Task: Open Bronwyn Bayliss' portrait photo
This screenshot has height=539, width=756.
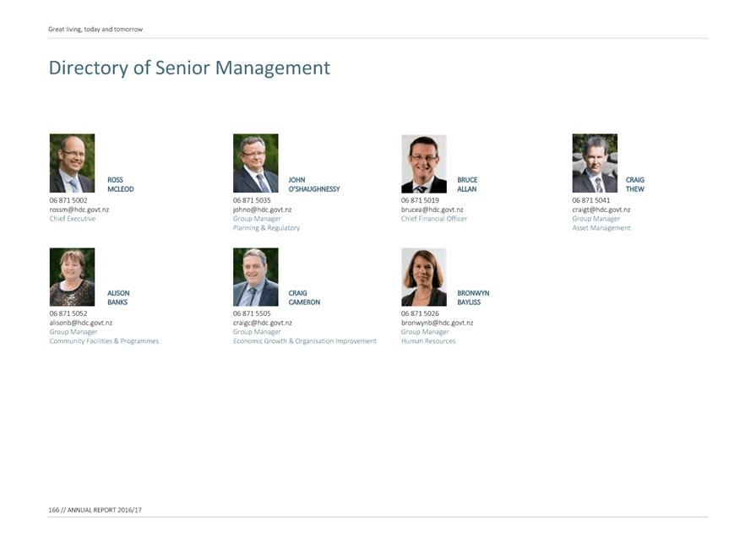Action: click(x=424, y=277)
